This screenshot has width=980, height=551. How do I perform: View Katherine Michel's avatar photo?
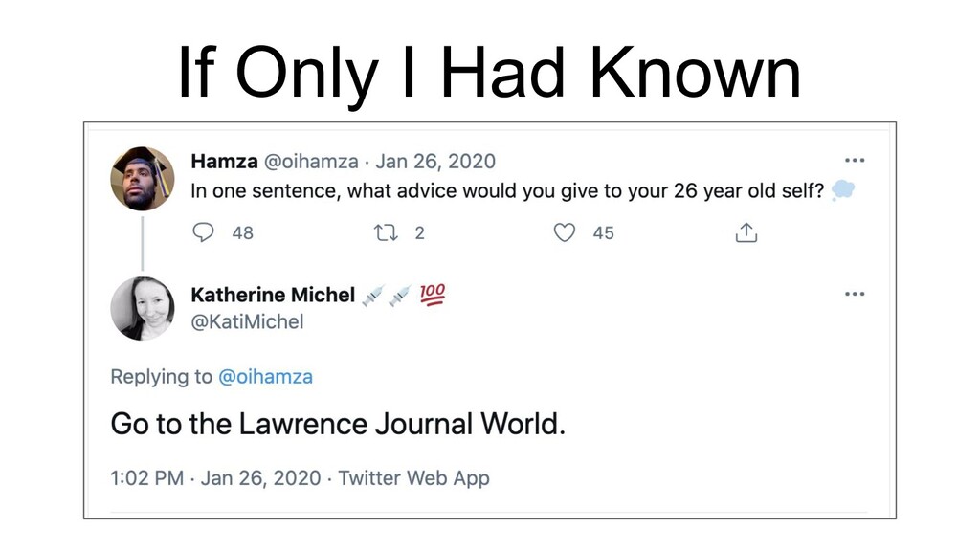(x=143, y=309)
